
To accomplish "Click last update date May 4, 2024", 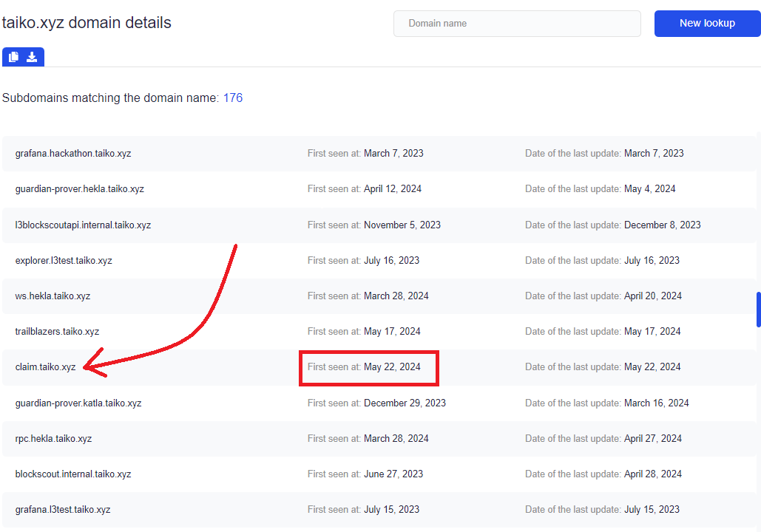I will click(x=650, y=188).
